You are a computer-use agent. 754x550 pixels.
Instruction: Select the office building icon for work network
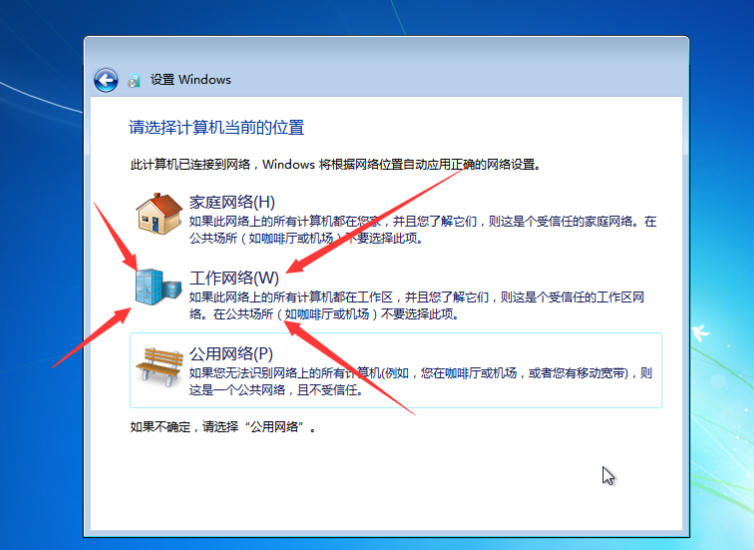pyautogui.click(x=158, y=287)
